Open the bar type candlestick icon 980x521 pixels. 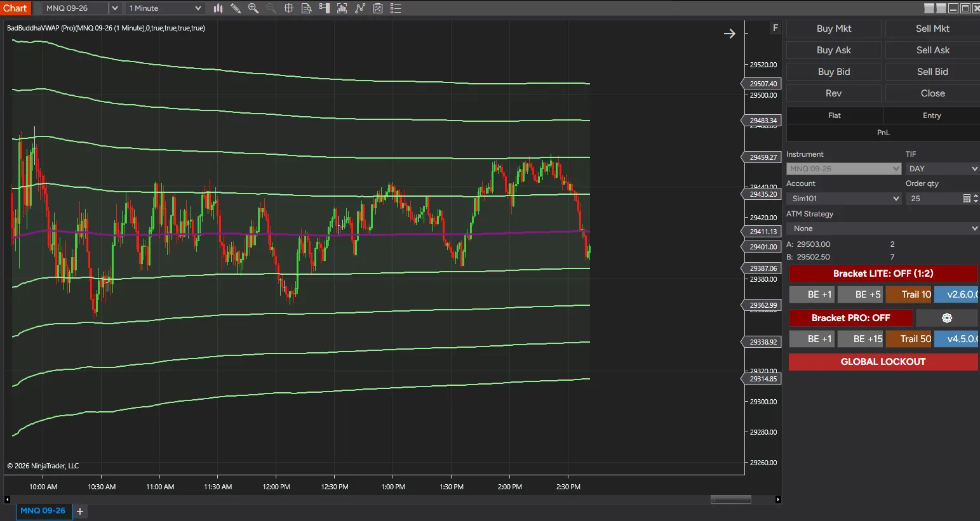pyautogui.click(x=218, y=8)
